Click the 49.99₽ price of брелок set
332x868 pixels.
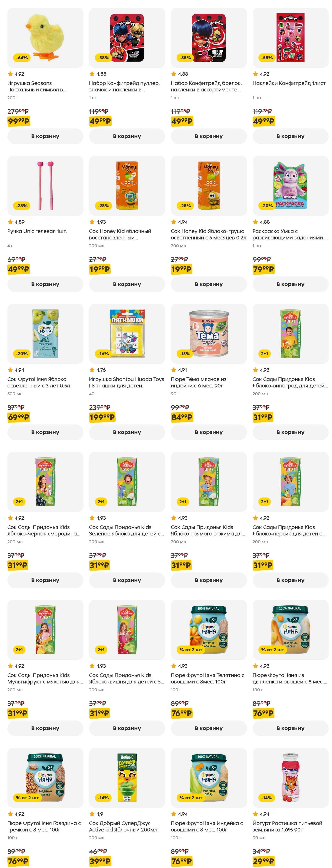[x=181, y=121]
